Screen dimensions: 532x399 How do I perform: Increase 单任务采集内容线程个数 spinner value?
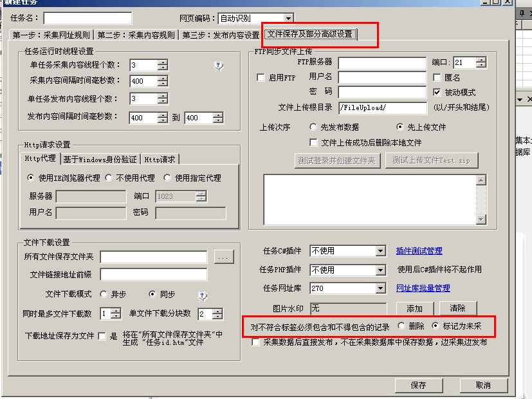coord(163,62)
